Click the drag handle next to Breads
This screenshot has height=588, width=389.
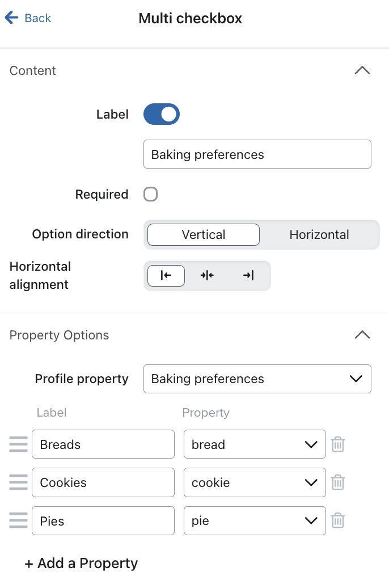(18, 444)
